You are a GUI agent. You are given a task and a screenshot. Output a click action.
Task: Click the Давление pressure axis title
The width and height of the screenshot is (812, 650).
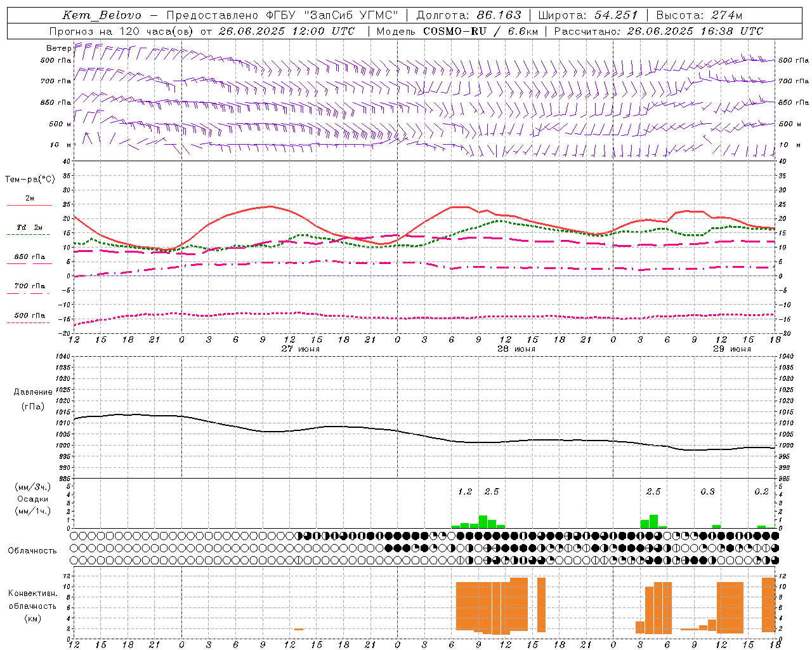tap(33, 392)
